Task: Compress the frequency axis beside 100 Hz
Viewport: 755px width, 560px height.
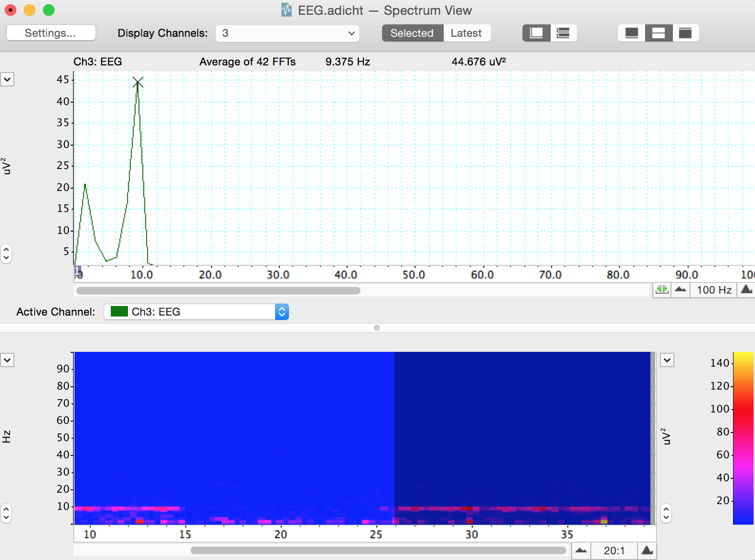Action: [681, 290]
